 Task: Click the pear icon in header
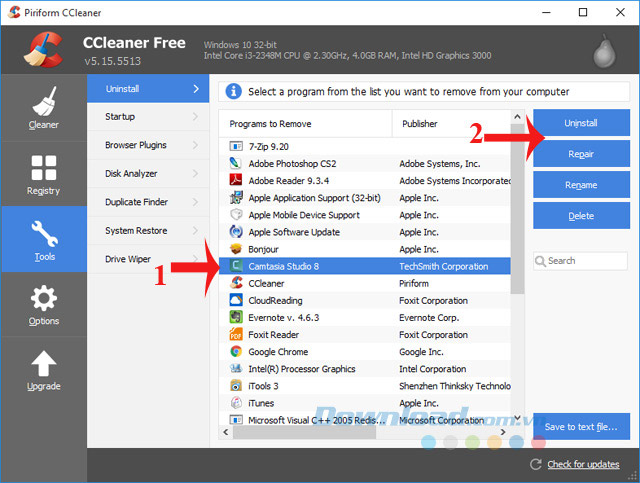point(604,52)
